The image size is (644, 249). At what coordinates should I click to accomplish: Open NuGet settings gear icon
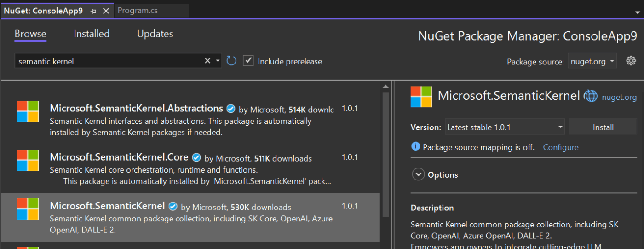click(x=631, y=61)
